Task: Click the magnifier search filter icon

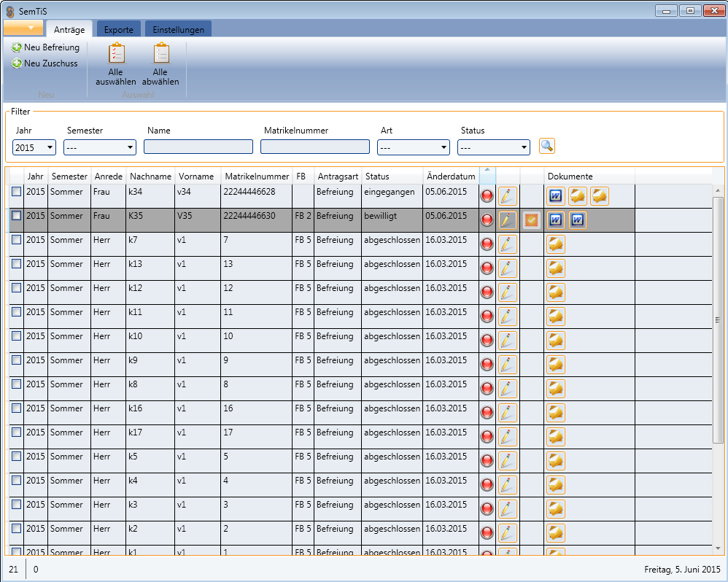Action: 547,146
